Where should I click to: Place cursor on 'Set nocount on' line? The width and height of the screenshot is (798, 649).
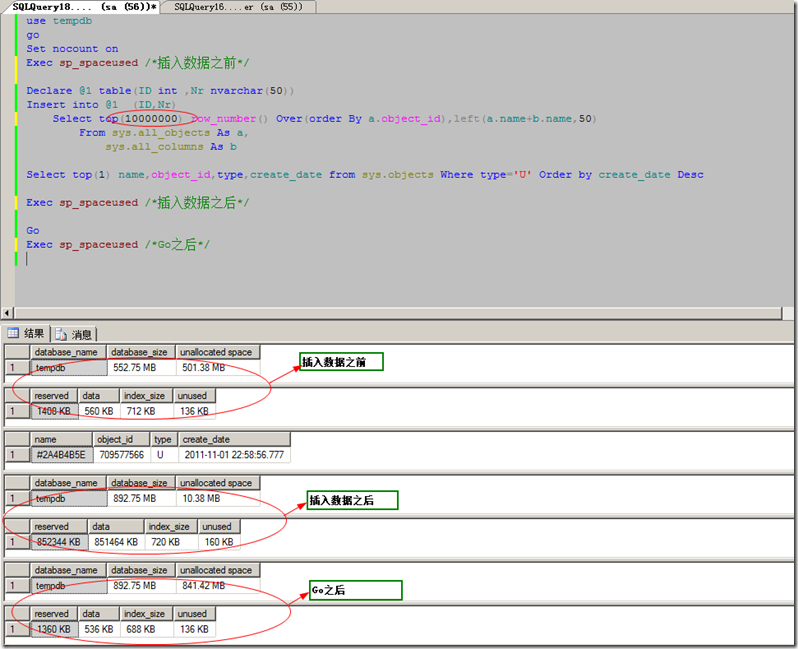[72, 48]
